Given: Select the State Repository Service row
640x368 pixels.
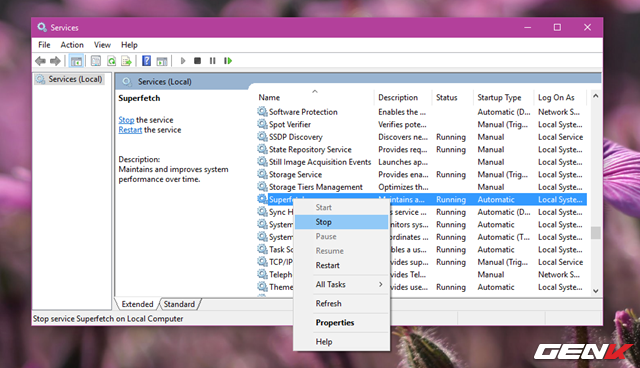Looking at the screenshot, I should 422,149.
